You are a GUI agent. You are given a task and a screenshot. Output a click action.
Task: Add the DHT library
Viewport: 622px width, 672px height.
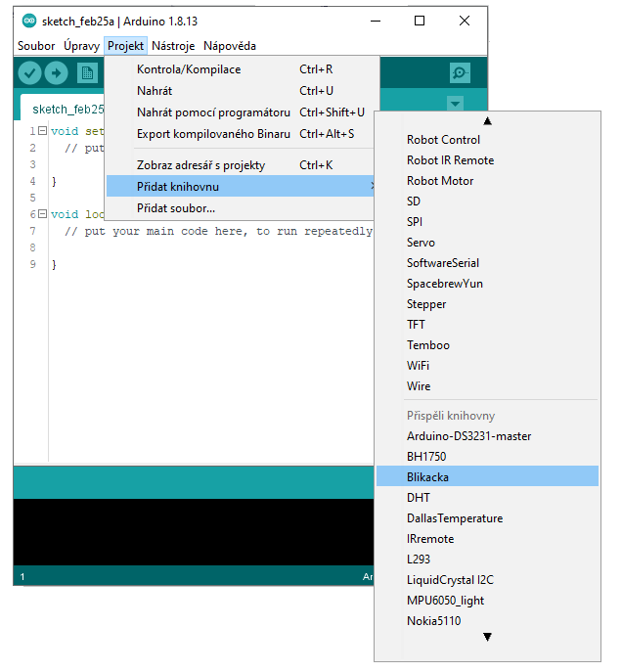[x=487, y=498]
